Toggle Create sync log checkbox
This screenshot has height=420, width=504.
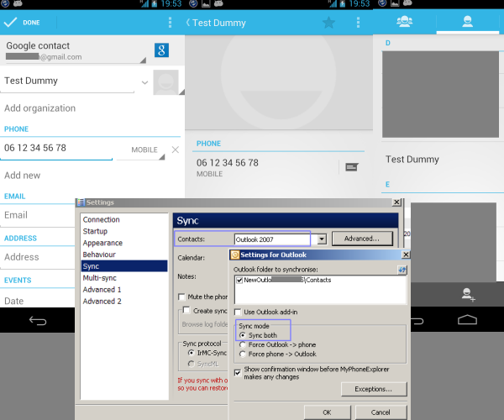point(186,310)
